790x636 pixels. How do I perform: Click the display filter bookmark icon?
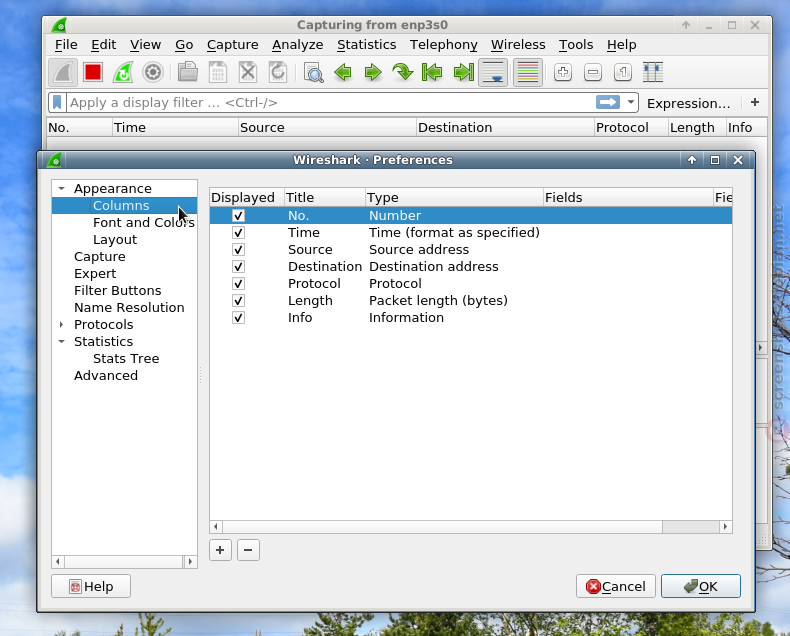[x=57, y=102]
